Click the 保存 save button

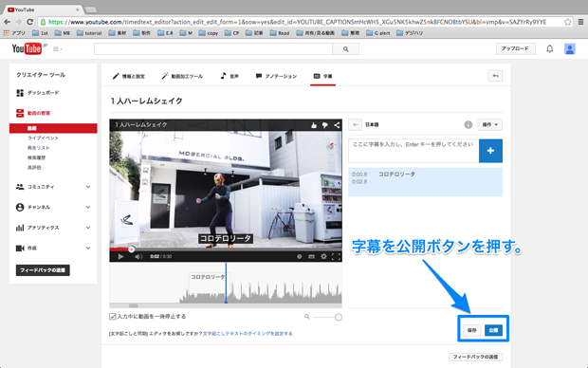(x=471, y=330)
